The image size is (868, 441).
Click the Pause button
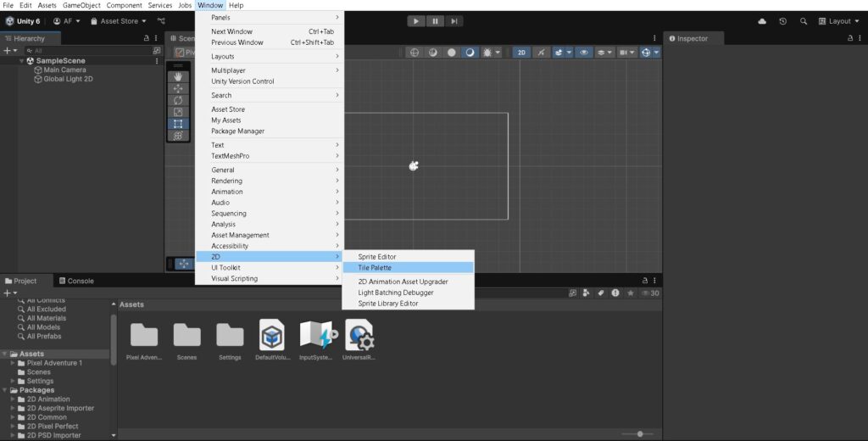click(435, 21)
